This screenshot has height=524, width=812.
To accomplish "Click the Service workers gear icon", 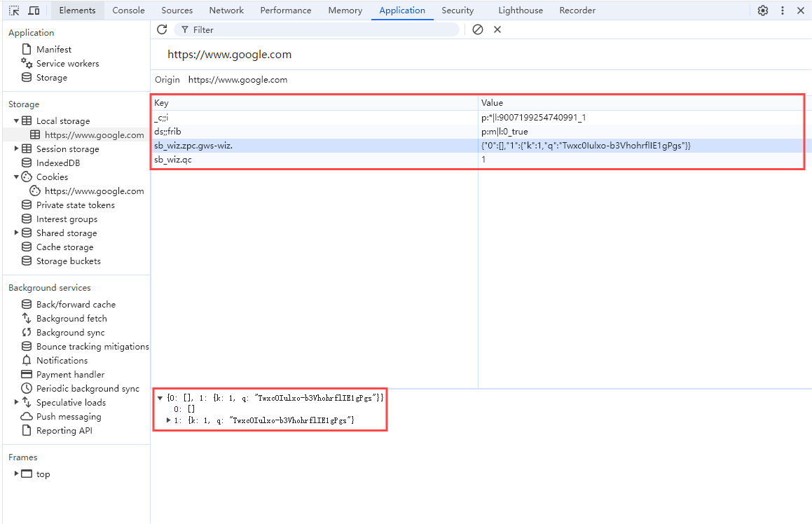I will 27,63.
